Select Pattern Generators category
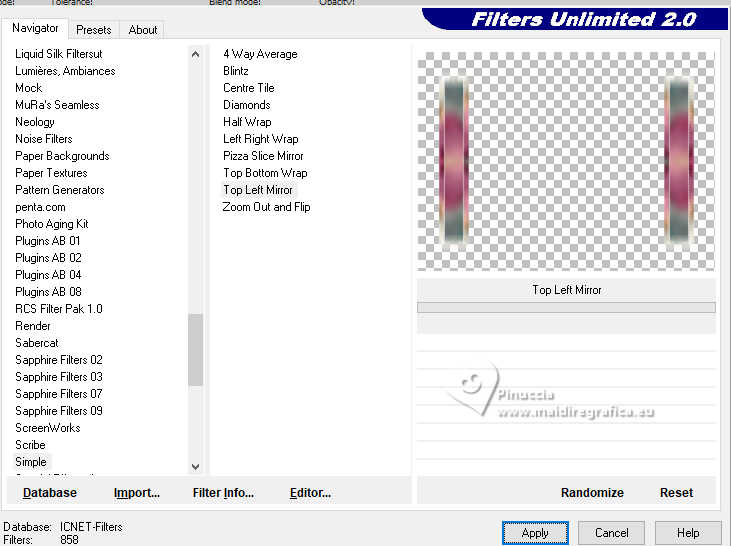This screenshot has height=546, width=731. tap(60, 190)
